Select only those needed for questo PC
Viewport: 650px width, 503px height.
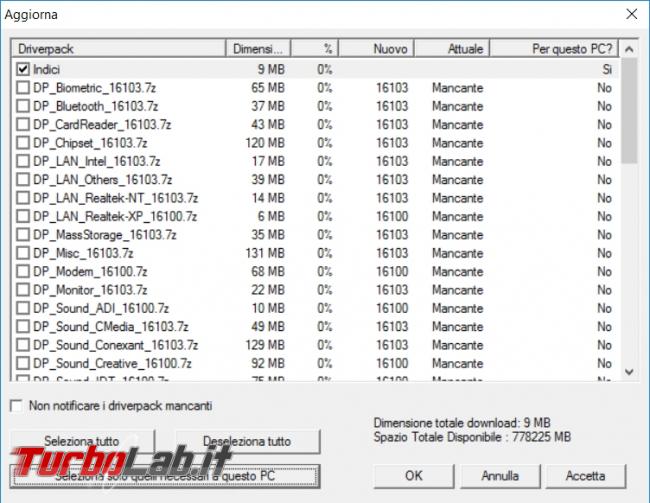pyautogui.click(x=165, y=476)
